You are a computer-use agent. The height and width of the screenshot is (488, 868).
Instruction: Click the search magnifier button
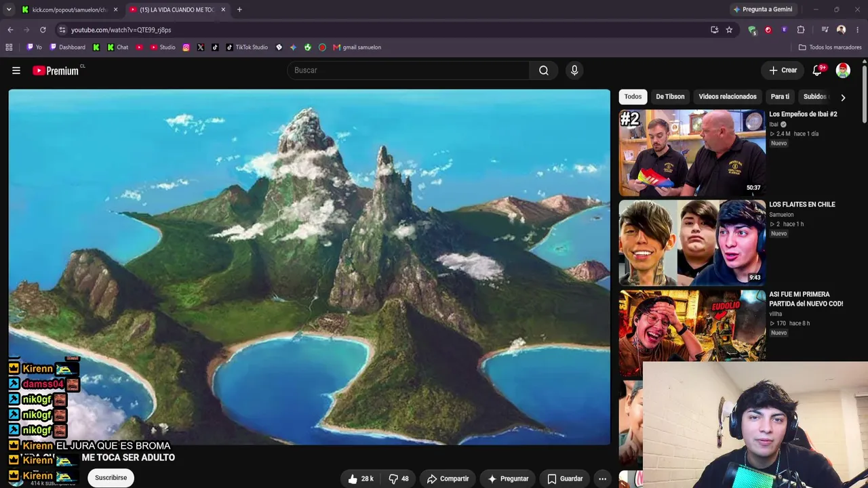[544, 70]
